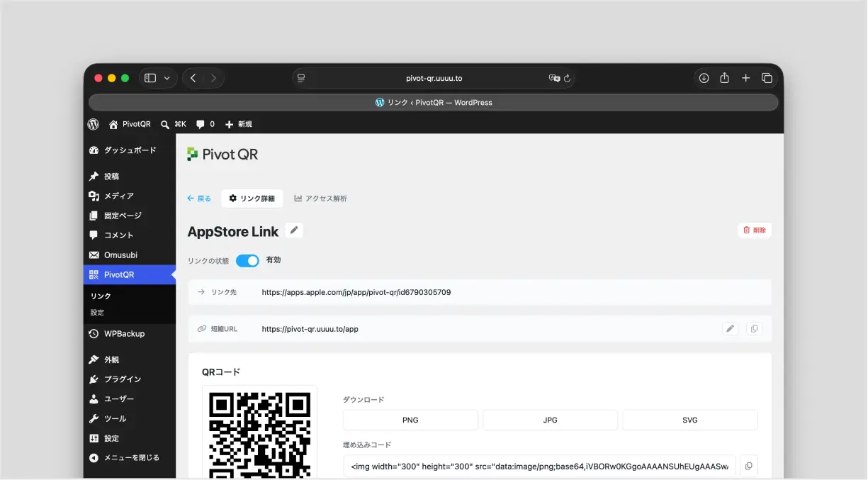868x480 pixels.
Task: Click the translate icon in address bar
Action: point(554,78)
